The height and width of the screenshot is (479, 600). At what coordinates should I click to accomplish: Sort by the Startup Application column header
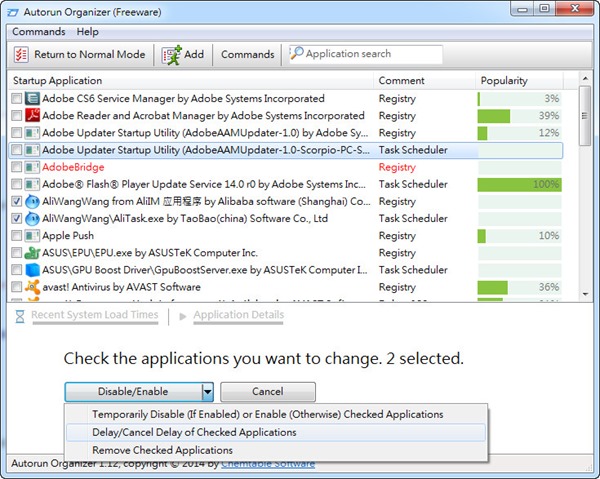pyautogui.click(x=191, y=81)
